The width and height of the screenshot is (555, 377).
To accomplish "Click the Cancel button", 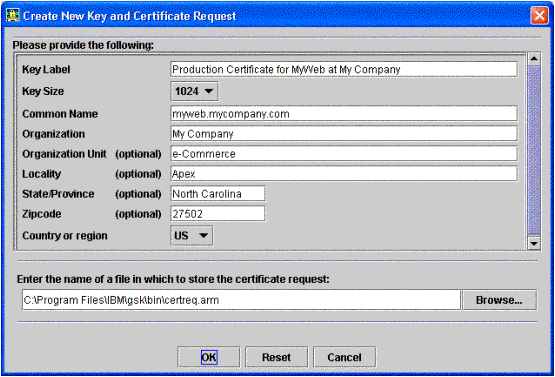I will coord(344,357).
